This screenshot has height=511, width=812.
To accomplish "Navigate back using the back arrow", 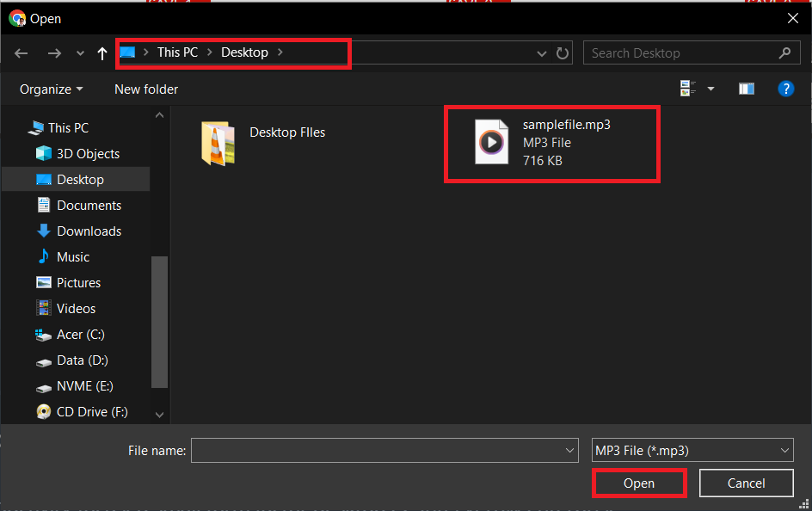I will [x=21, y=52].
